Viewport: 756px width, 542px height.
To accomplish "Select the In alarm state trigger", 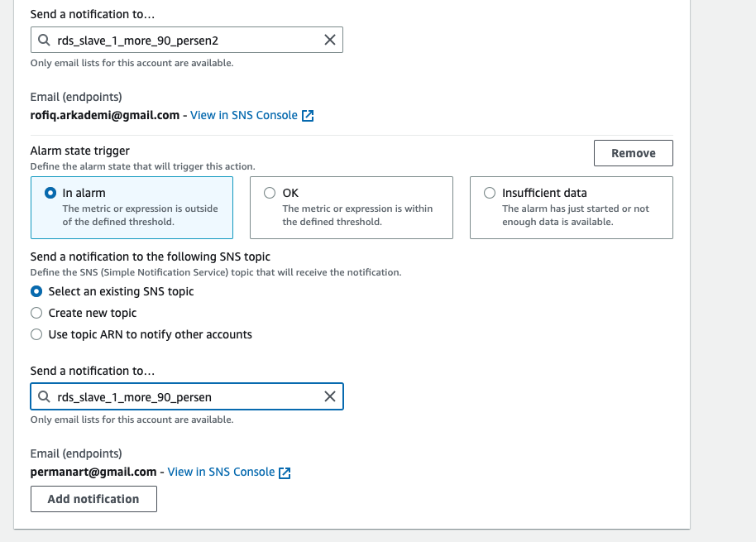I will coord(50,193).
